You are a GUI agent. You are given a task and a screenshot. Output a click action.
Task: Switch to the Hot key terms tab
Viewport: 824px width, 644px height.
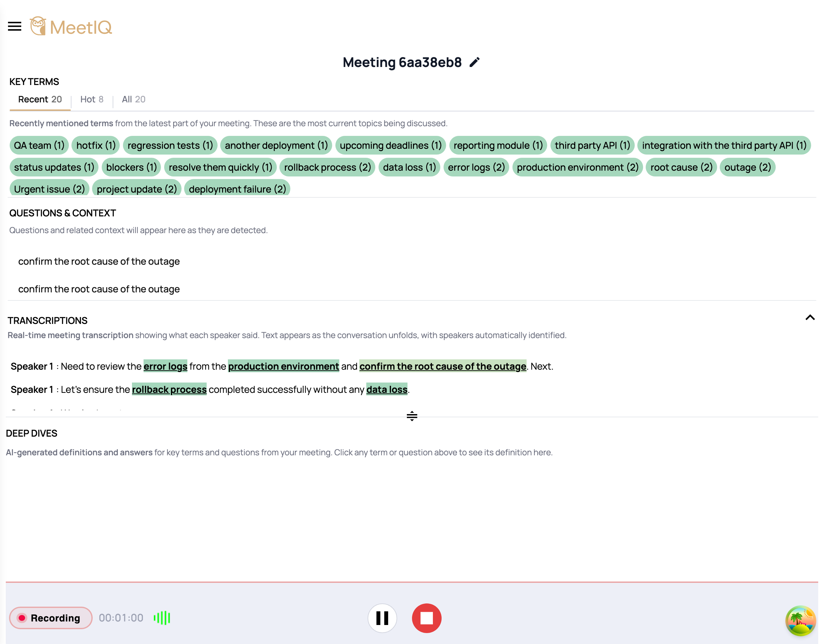(92, 99)
